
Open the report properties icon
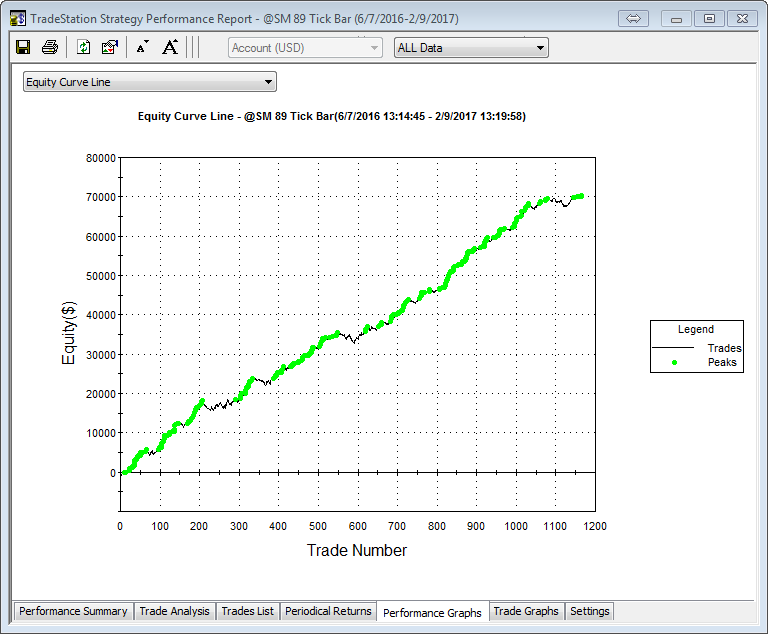tap(110, 47)
